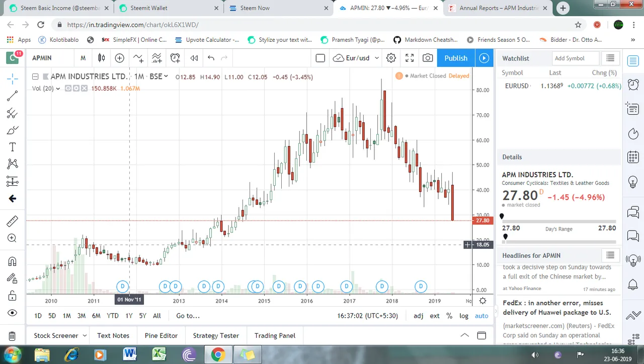Image resolution: width=644 pixels, height=364 pixels.
Task: Set the 1D time range
Action: point(38,316)
